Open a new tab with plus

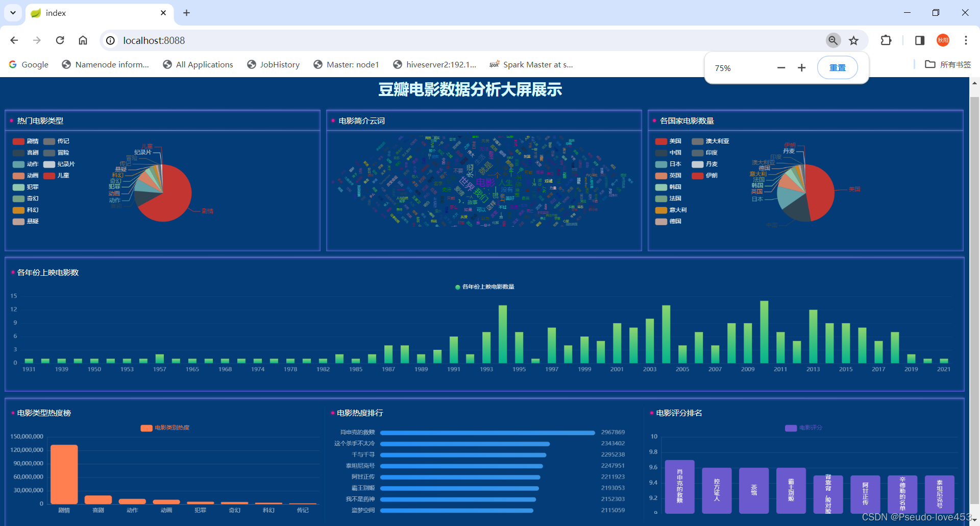(186, 13)
